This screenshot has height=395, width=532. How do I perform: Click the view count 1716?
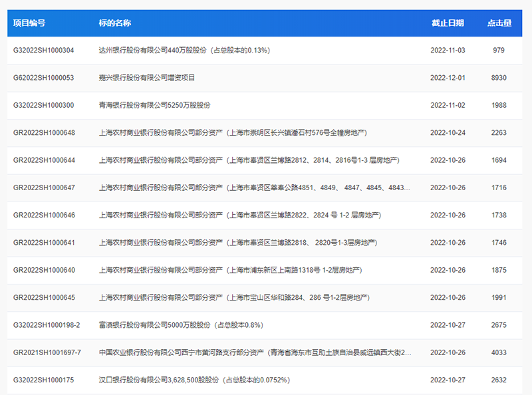click(x=499, y=188)
